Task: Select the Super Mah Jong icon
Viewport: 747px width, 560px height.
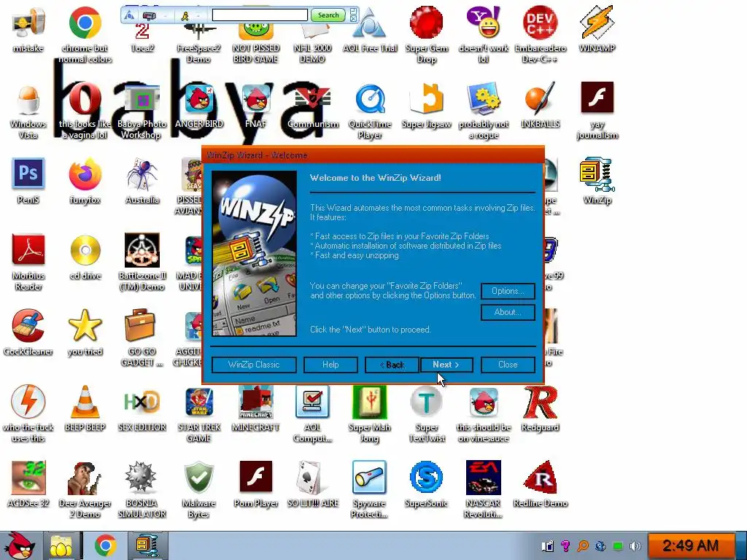Action: [x=370, y=413]
